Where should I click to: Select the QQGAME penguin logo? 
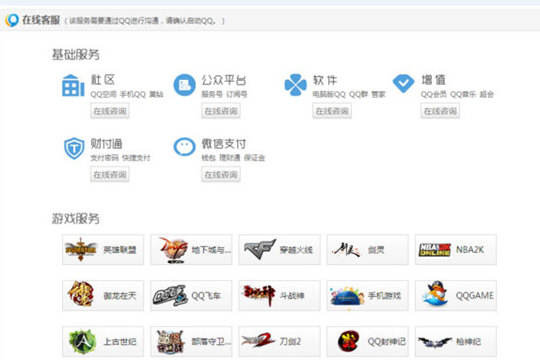click(x=436, y=294)
